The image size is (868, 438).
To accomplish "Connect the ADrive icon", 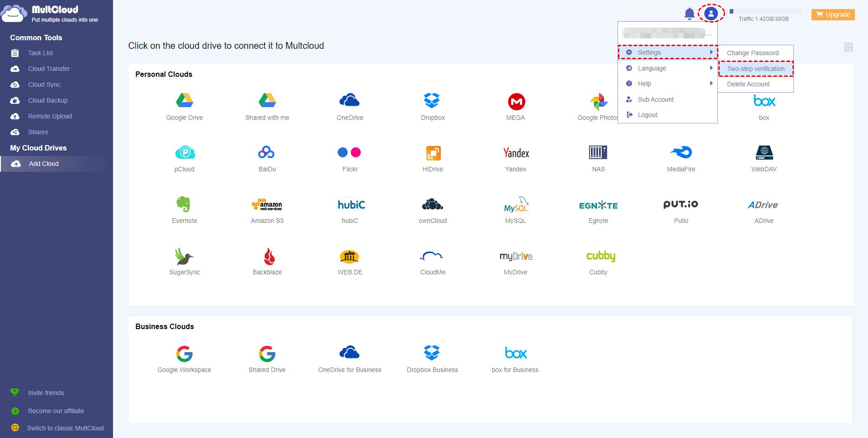I will click(x=764, y=205).
